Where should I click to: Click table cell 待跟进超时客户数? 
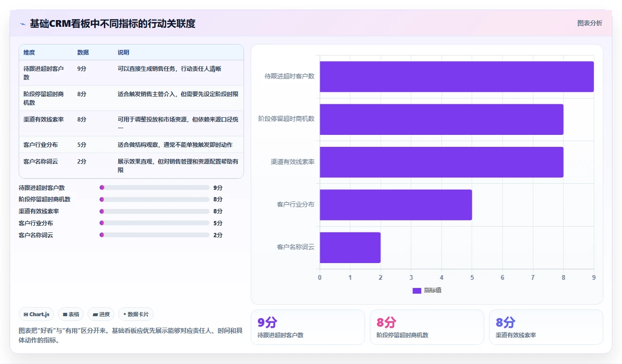point(44,73)
